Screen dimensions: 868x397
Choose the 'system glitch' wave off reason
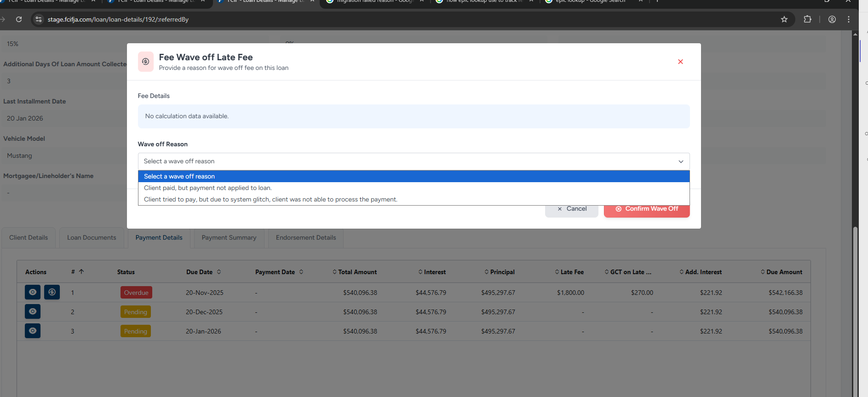tap(270, 199)
